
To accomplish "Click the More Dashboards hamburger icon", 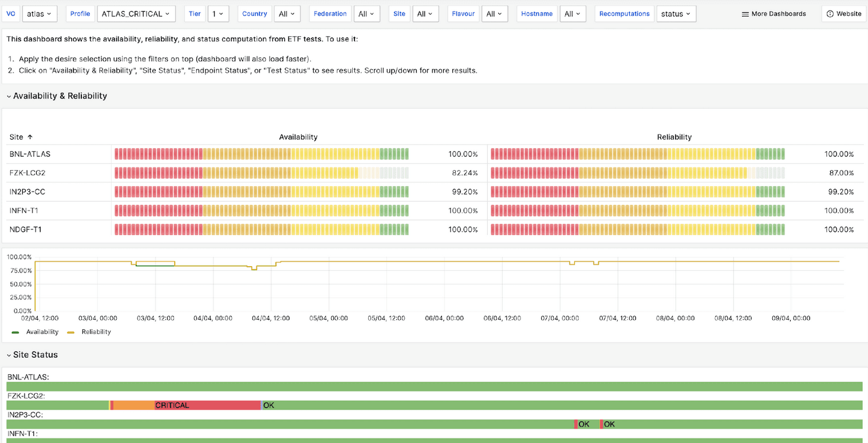I will [x=745, y=14].
